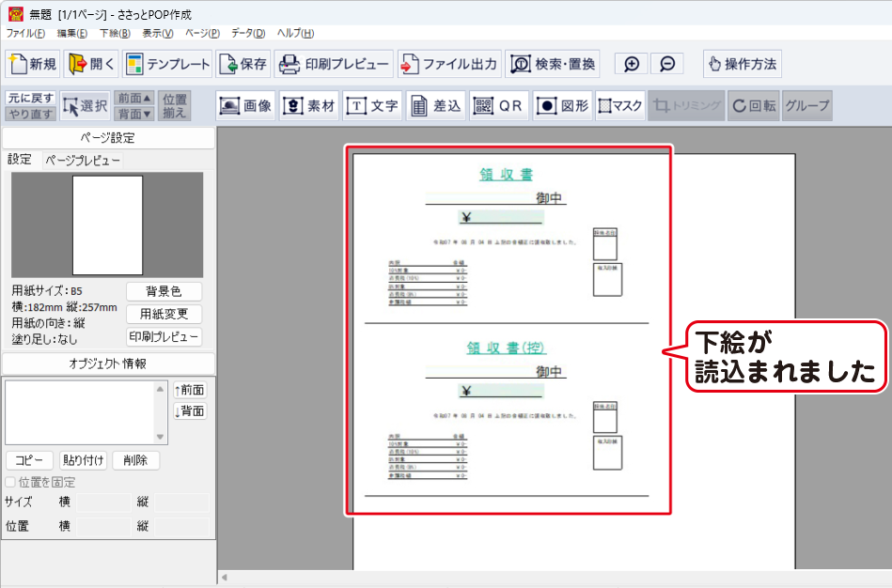Image resolution: width=892 pixels, height=588 pixels.
Task: Open the テンプレート template chooser
Action: pyautogui.click(x=167, y=64)
